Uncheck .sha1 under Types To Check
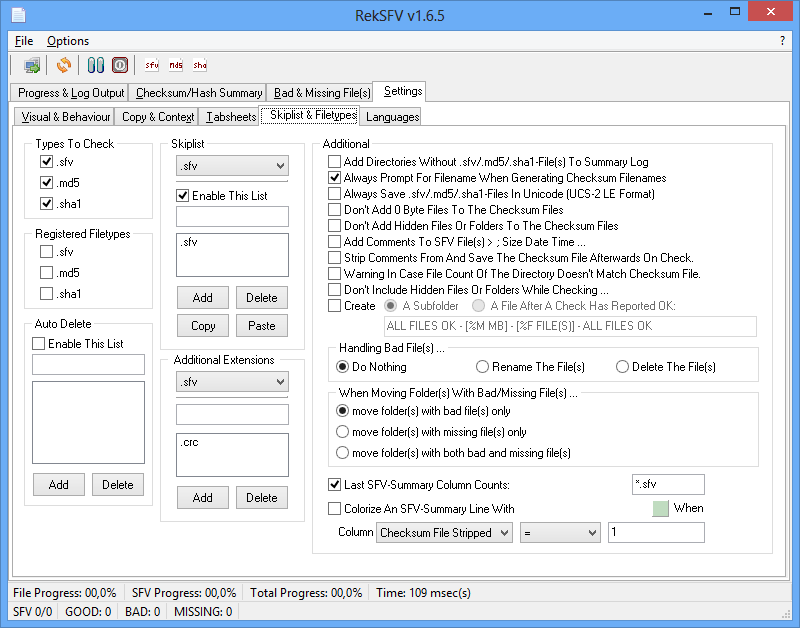800x628 pixels. (x=46, y=204)
